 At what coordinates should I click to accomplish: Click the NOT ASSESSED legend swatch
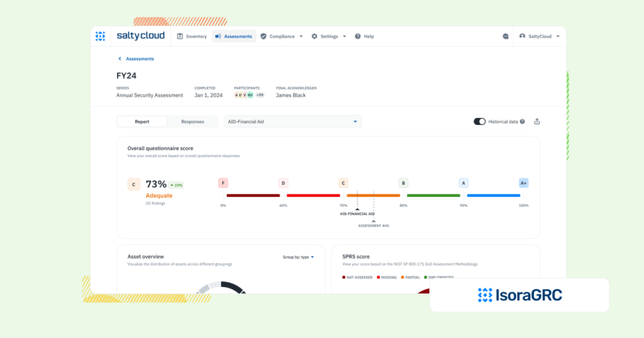[x=344, y=277]
